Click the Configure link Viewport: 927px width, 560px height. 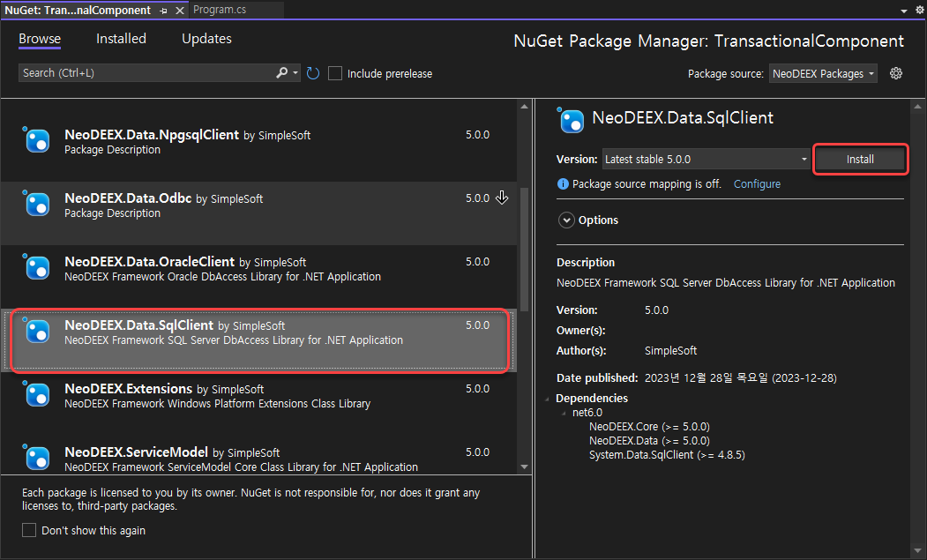[757, 184]
